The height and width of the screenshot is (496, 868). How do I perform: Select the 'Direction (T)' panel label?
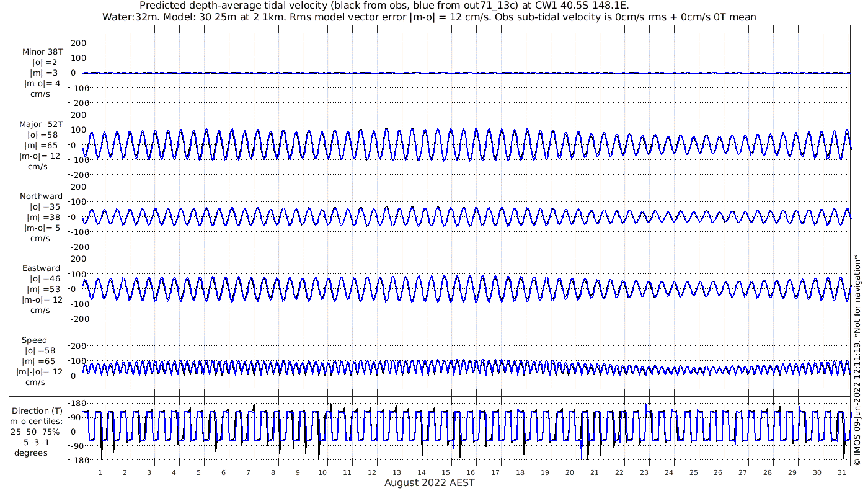pyautogui.click(x=38, y=411)
